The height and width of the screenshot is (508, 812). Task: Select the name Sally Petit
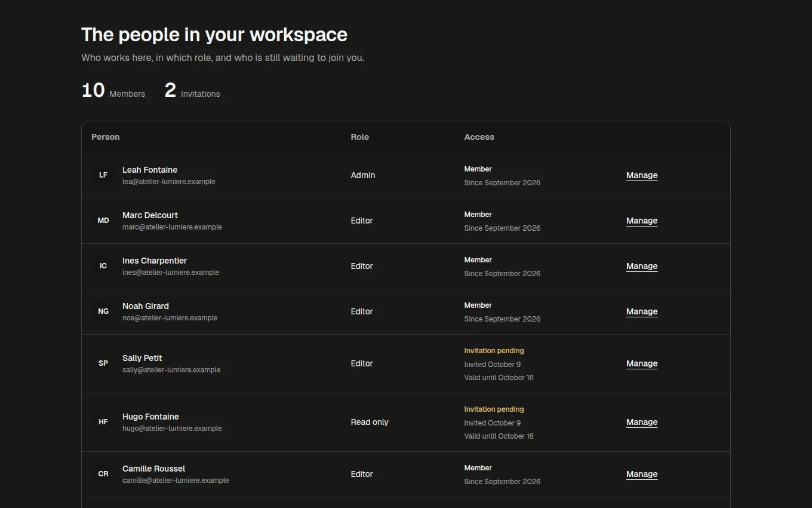(142, 358)
